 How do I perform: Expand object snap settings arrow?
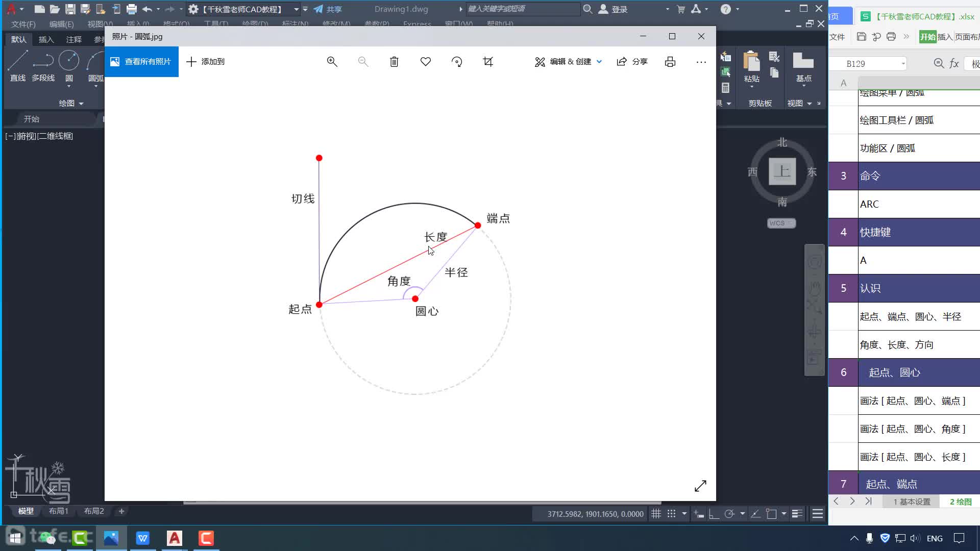(784, 514)
